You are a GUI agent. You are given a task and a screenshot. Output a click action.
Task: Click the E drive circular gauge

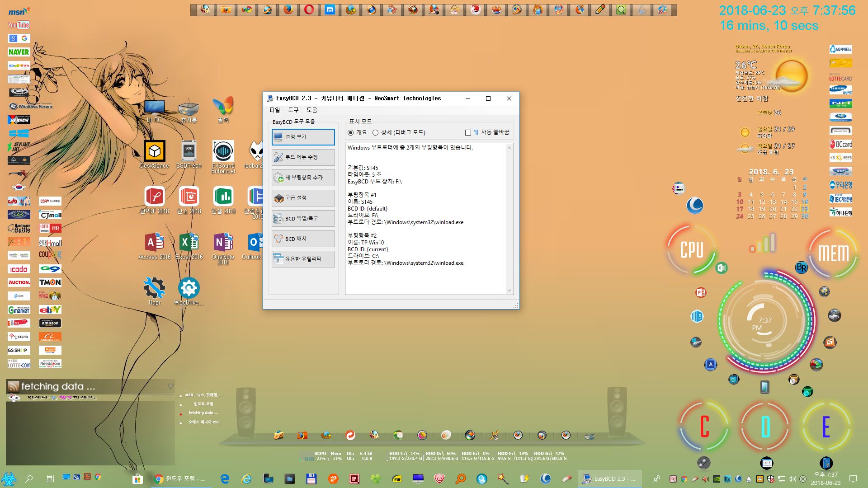(x=826, y=427)
